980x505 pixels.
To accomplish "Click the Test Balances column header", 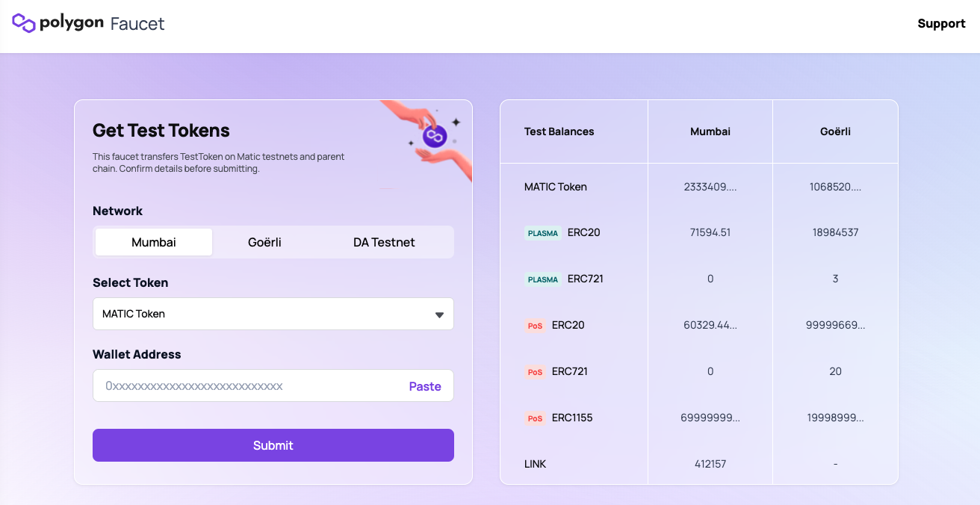I will click(x=559, y=131).
